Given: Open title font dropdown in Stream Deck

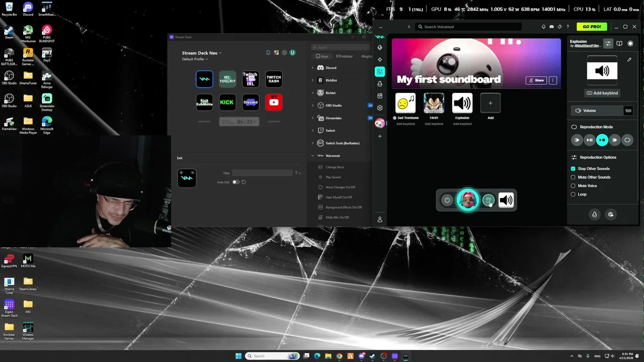Looking at the screenshot, I should [x=297, y=173].
